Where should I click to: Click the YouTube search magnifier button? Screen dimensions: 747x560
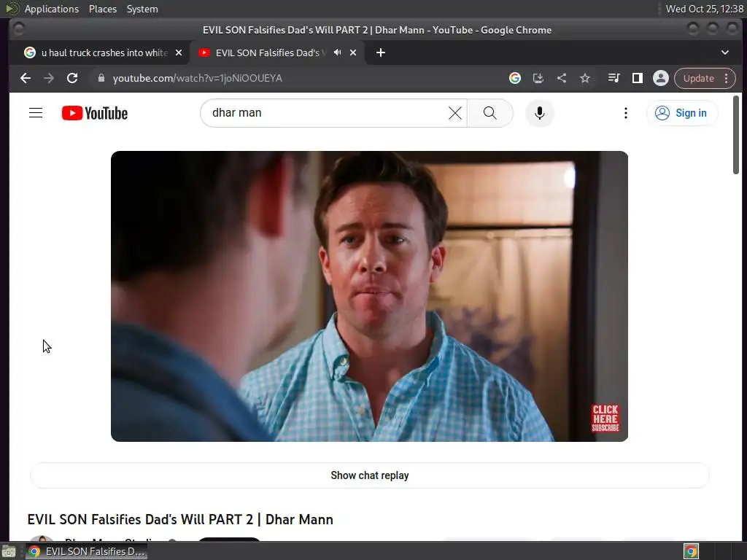489,113
